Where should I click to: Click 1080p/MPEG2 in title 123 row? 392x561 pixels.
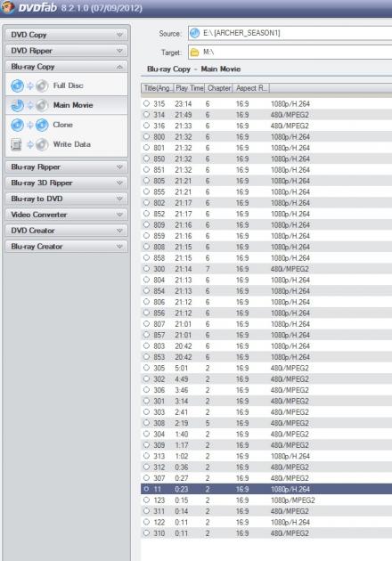(293, 500)
